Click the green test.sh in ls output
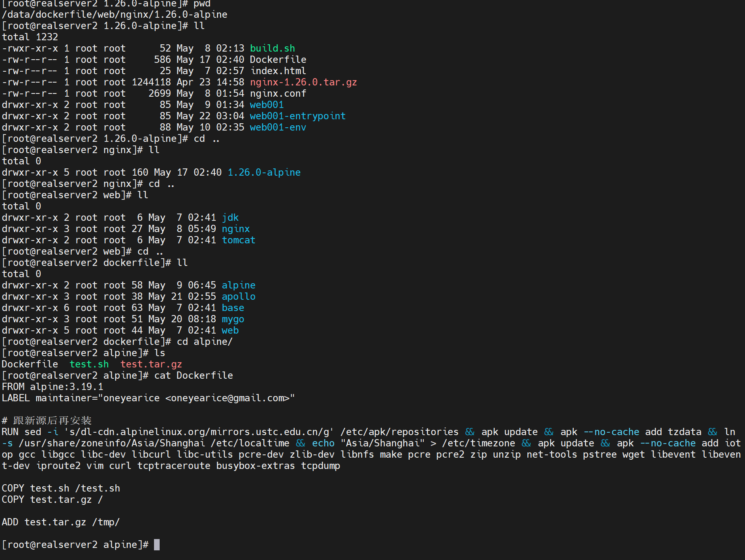The height and width of the screenshot is (560, 745). pyautogui.click(x=89, y=364)
